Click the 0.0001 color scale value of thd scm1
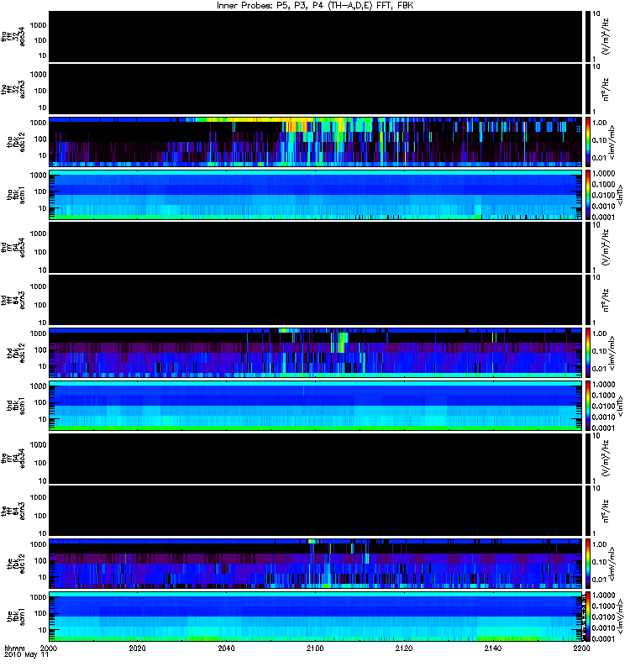 click(603, 428)
